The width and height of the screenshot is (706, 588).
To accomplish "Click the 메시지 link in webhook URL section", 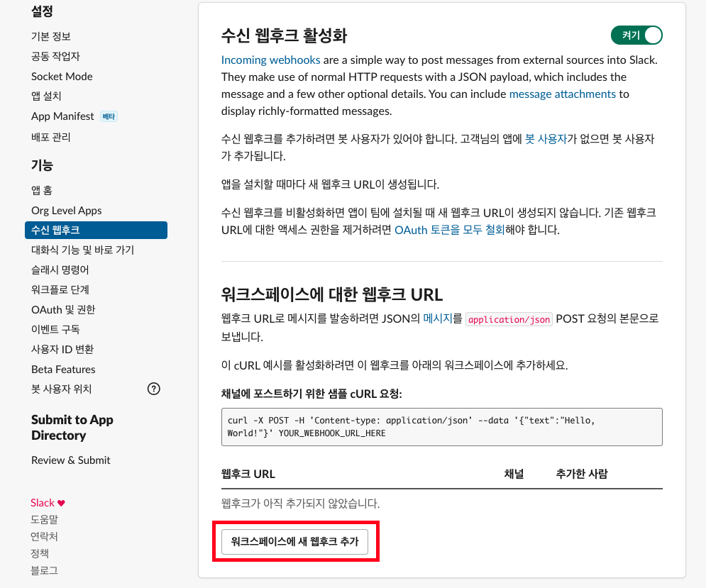I will tap(438, 318).
